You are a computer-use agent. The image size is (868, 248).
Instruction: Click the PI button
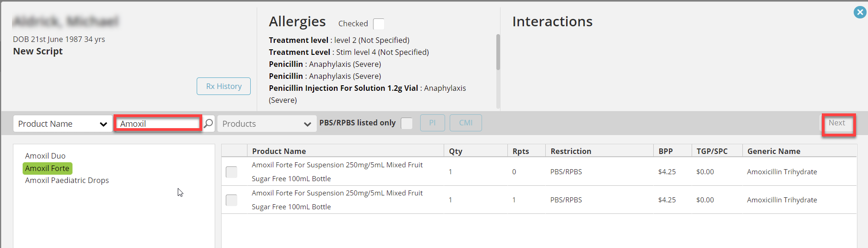[432, 123]
